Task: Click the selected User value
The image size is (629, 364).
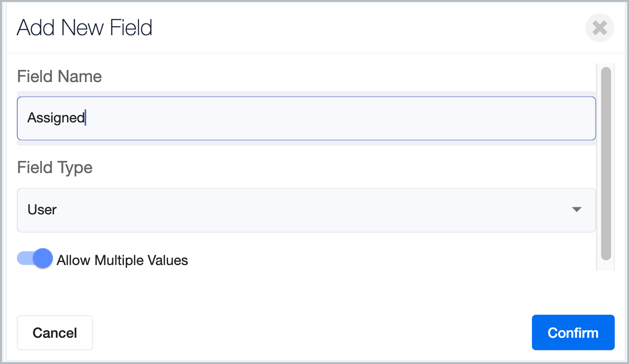Action: tap(42, 210)
